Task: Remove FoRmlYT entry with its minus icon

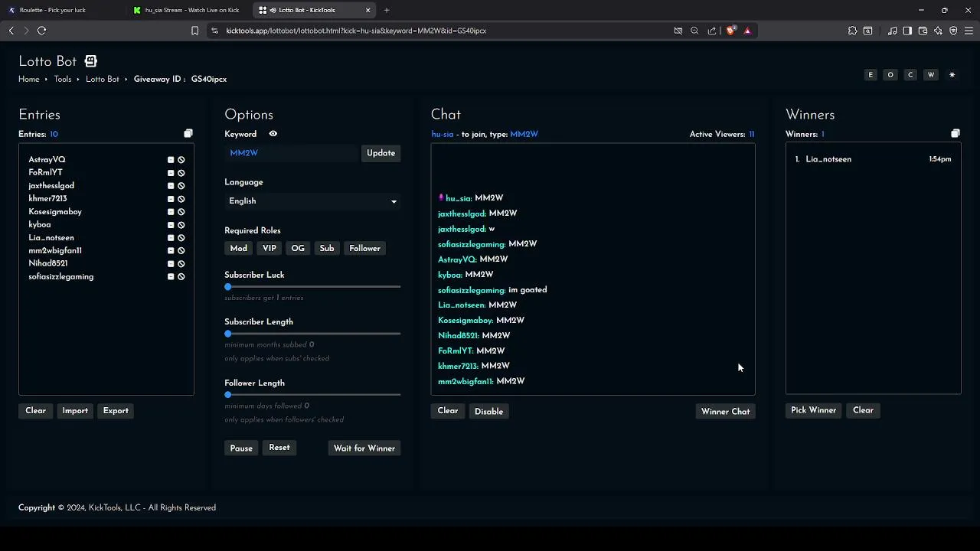Action: coord(171,173)
